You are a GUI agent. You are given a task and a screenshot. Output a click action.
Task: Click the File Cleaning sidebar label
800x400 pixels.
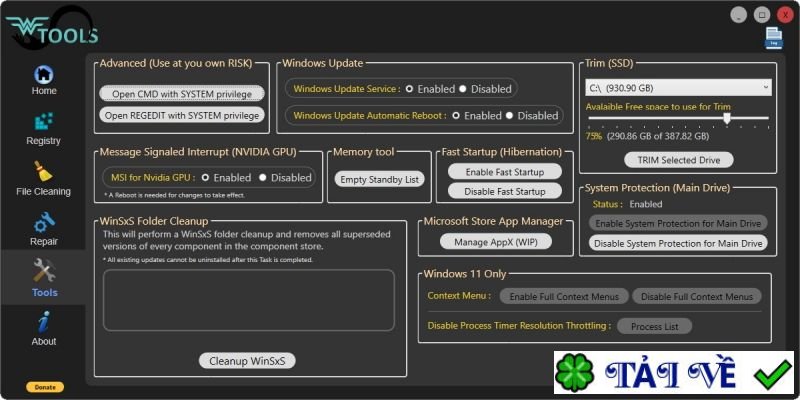click(x=43, y=191)
